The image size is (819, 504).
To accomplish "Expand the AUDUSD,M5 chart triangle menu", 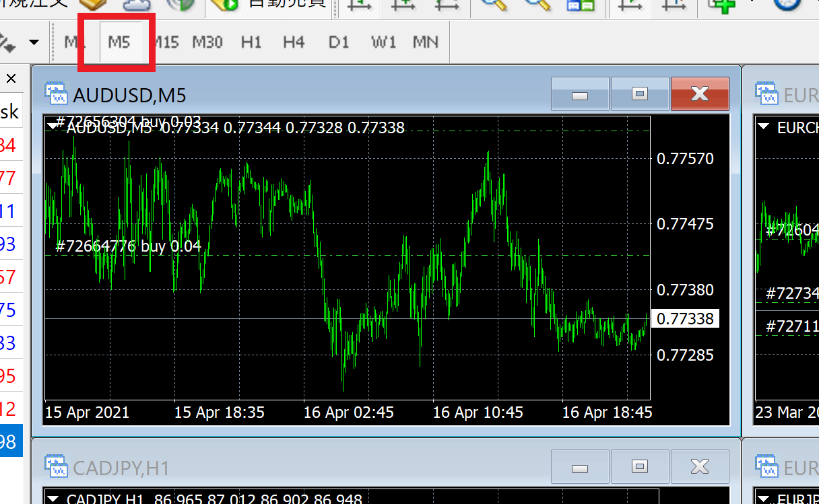I will coord(53,125).
